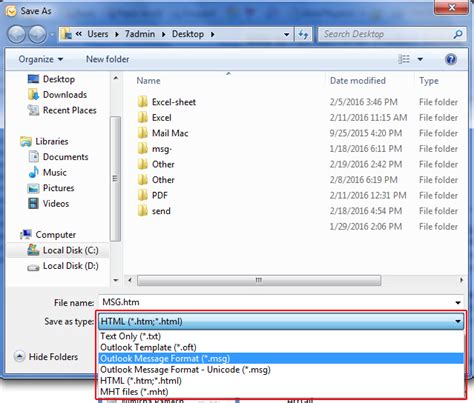This screenshot has height=403, width=474.
Task: Expand the view options dropdown arrow
Action: [x=420, y=59]
